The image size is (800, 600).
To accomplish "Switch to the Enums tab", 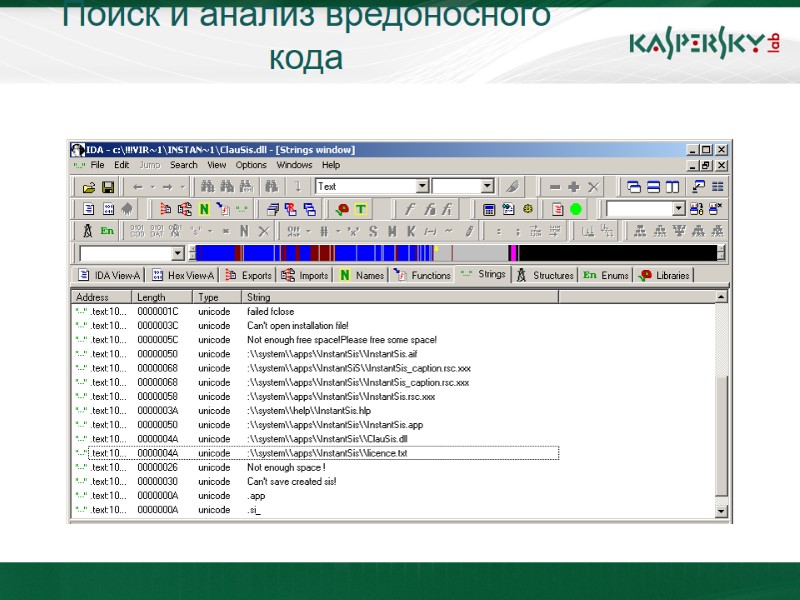I will [x=606, y=275].
